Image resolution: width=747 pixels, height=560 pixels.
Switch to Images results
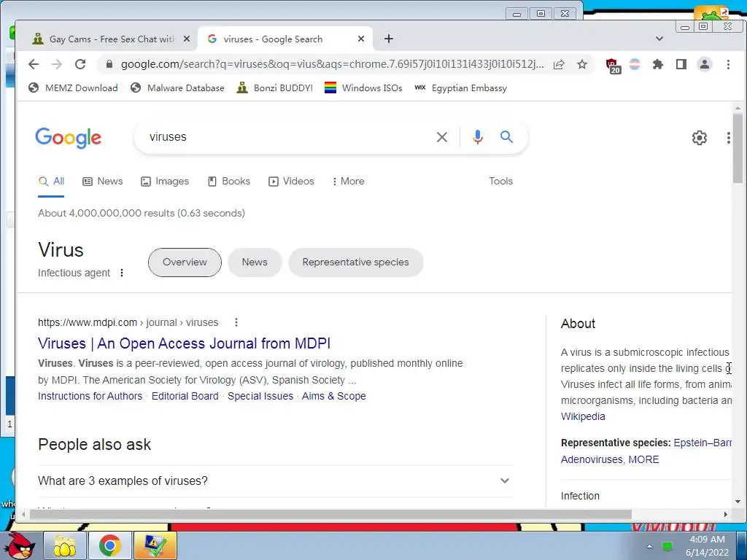click(x=165, y=181)
